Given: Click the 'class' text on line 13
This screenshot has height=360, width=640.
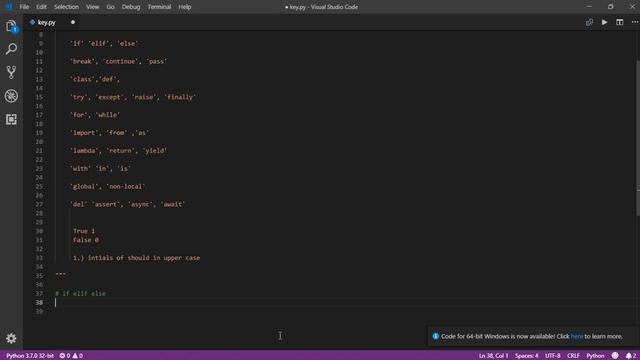Looking at the screenshot, I should pos(82,79).
